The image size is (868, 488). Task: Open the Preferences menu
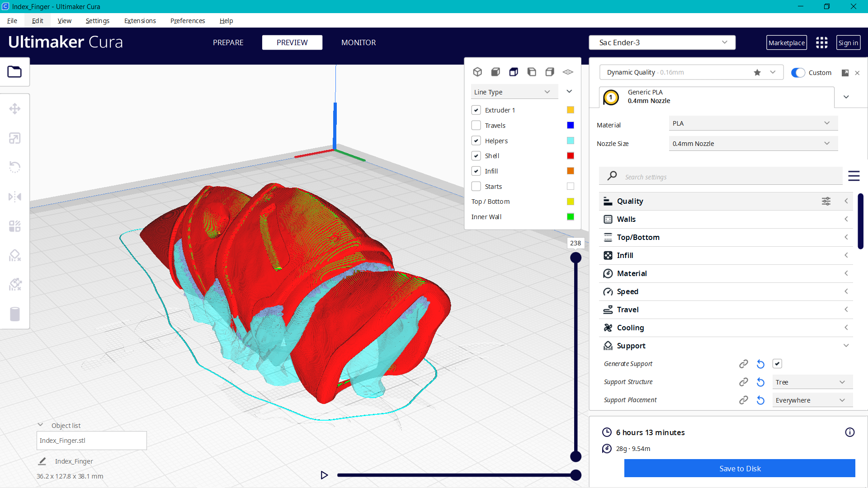[x=187, y=21]
